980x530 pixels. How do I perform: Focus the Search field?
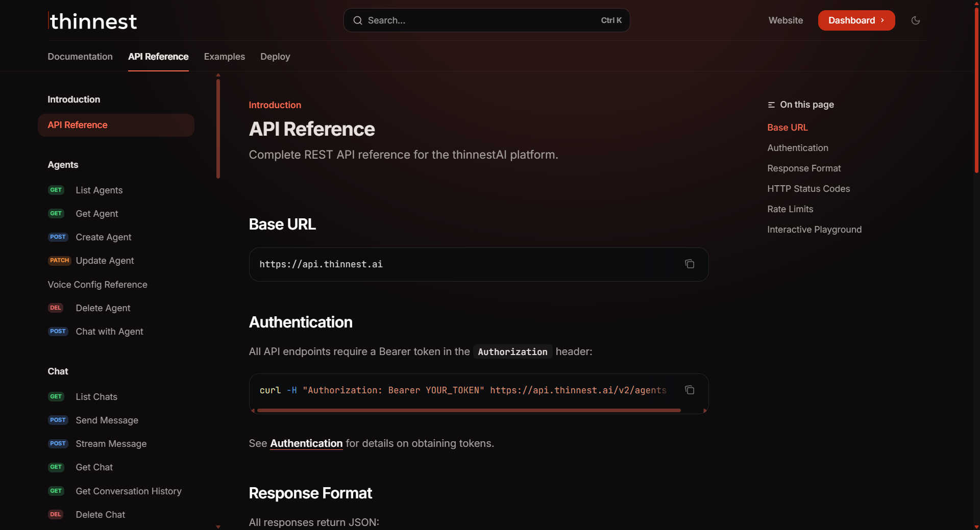(486, 20)
